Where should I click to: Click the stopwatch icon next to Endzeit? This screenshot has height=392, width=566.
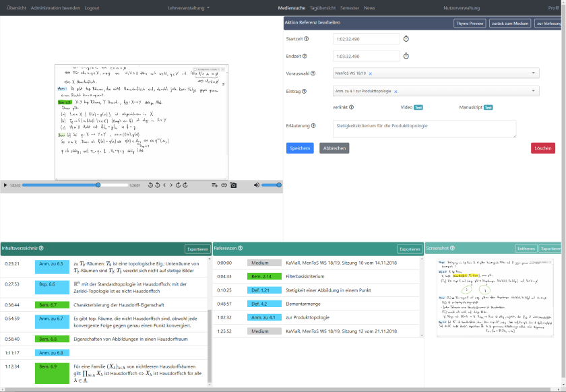coord(406,57)
